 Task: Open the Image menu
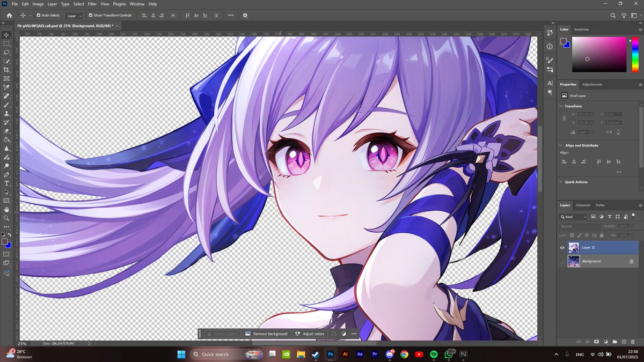[x=38, y=4]
